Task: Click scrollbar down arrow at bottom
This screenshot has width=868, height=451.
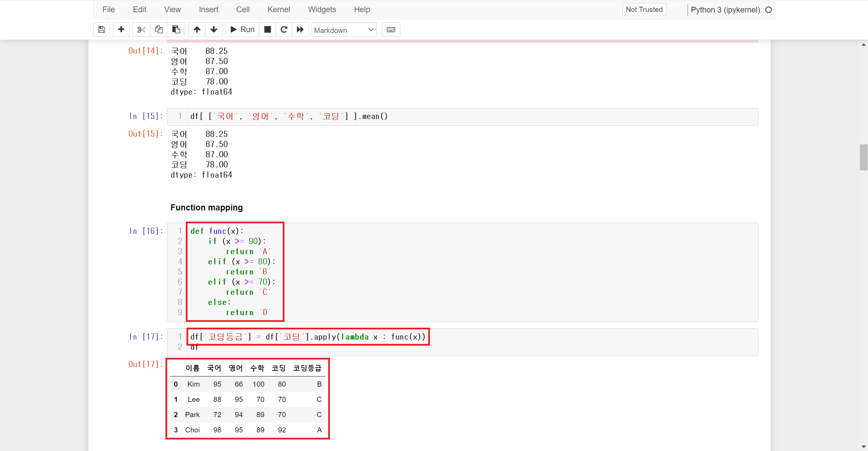Action: tap(863, 447)
